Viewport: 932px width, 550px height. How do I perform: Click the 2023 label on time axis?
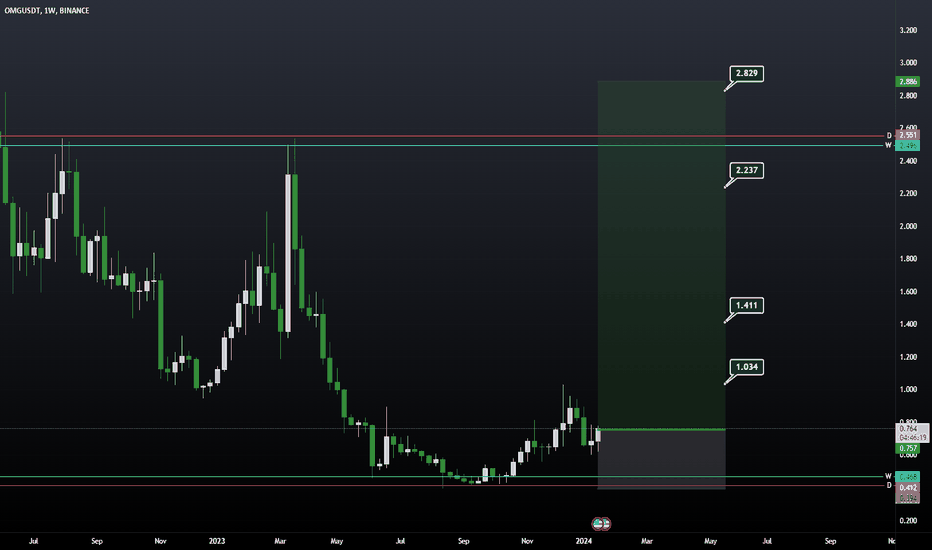click(217, 541)
